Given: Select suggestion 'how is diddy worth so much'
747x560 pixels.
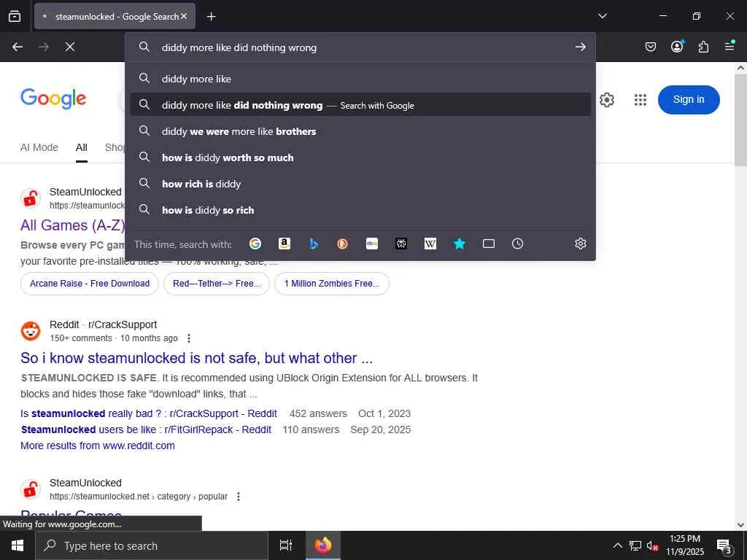Looking at the screenshot, I should [x=360, y=157].
